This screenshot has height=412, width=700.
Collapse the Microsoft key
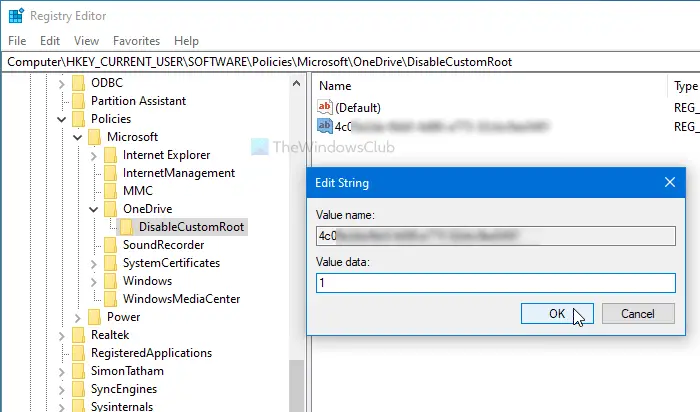(78, 137)
